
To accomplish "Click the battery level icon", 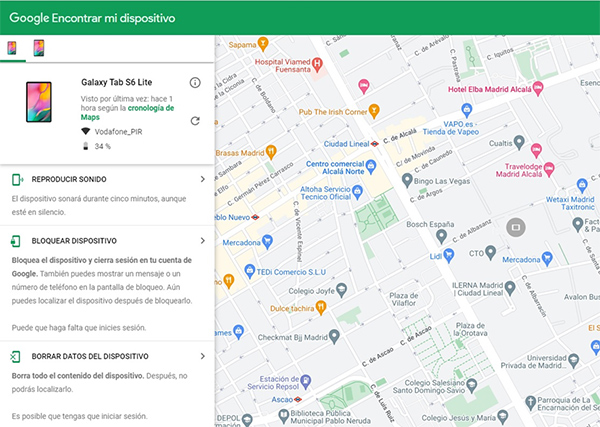I will click(86, 146).
